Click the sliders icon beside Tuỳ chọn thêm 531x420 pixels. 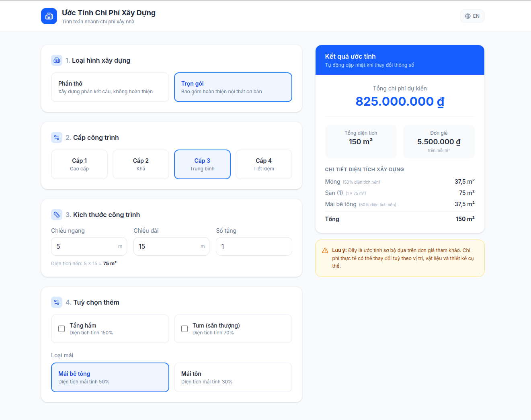coord(57,302)
